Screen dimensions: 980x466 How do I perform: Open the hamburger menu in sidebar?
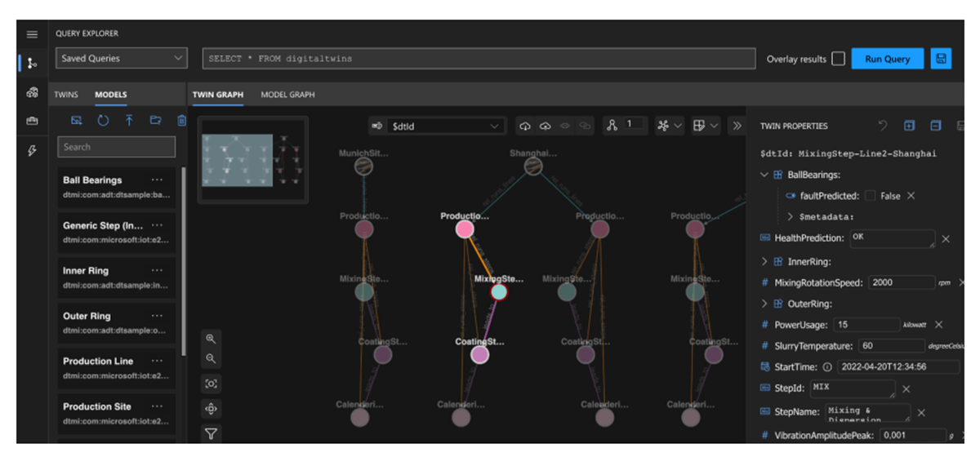point(32,34)
